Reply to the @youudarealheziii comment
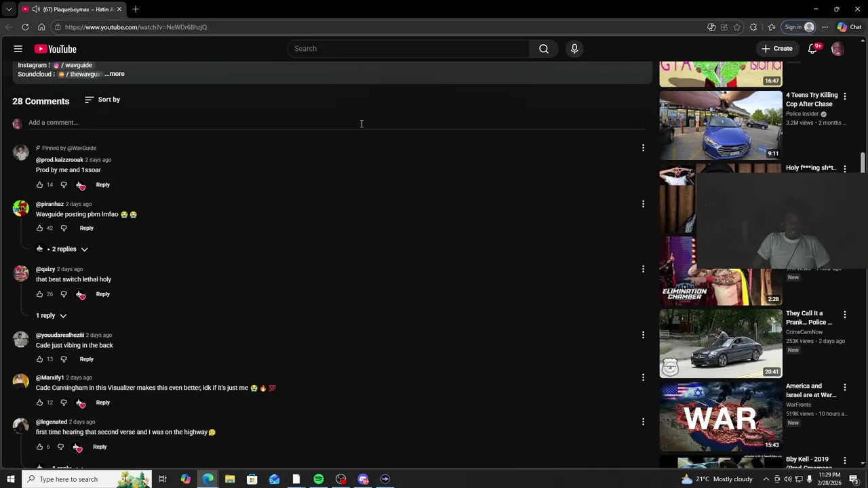This screenshot has height=488, width=868. pyautogui.click(x=86, y=359)
